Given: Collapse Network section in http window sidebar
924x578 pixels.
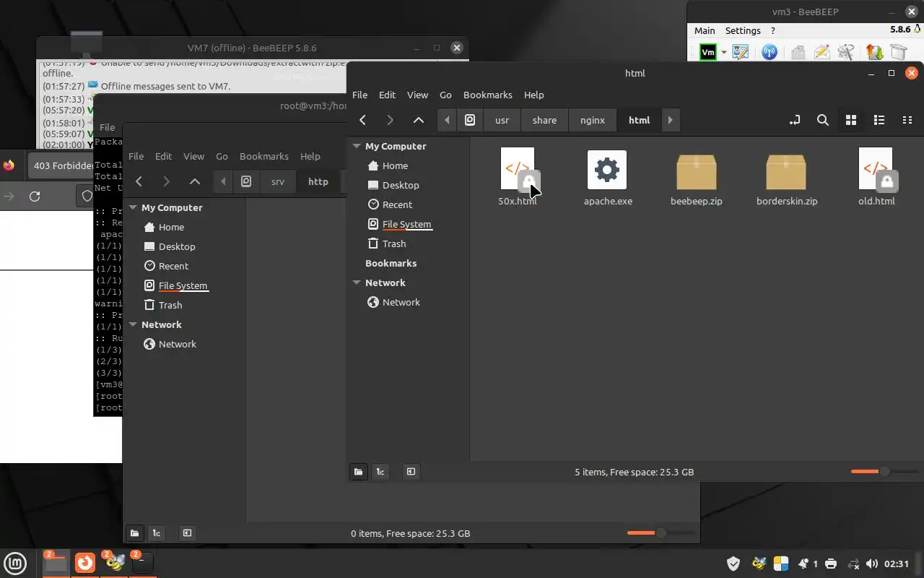Looking at the screenshot, I should [133, 324].
